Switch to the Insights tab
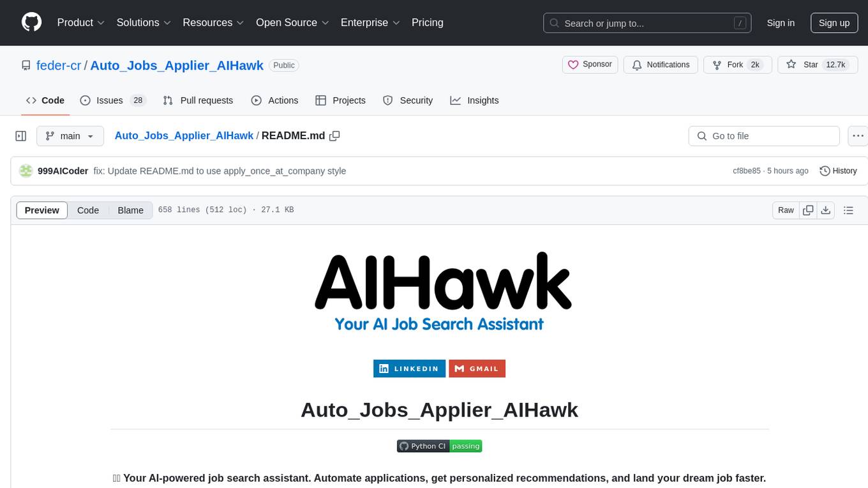 tap(474, 100)
